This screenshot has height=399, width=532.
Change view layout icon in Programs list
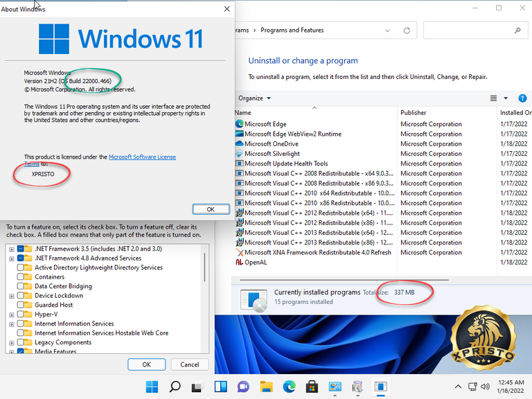[493, 98]
